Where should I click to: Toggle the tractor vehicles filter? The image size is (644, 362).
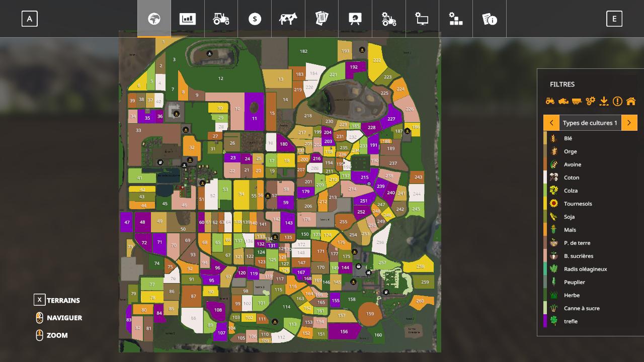[550, 101]
